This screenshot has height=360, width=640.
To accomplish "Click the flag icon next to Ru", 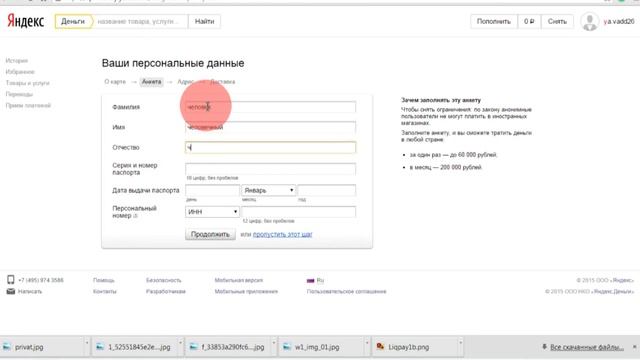I will click(x=311, y=280).
